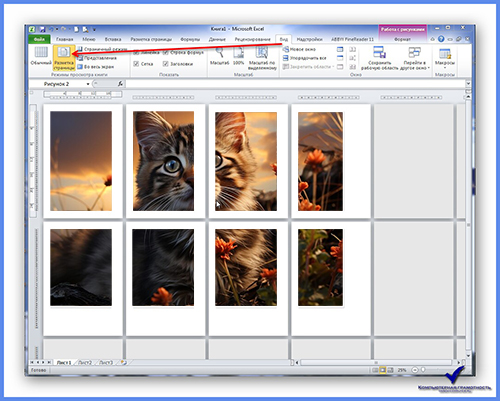Toggle Synchronous Scrolling icon
The width and height of the screenshot is (500, 401).
[x=353, y=58]
